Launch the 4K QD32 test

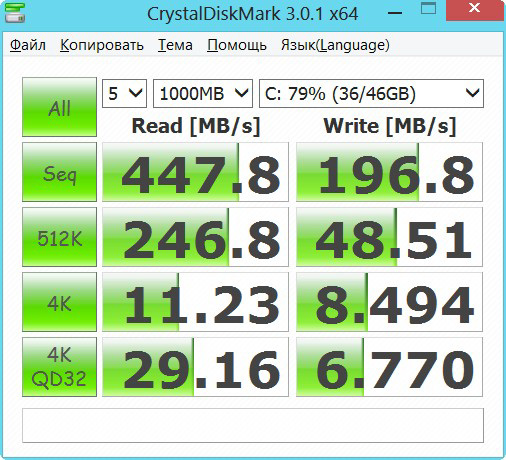tap(59, 367)
